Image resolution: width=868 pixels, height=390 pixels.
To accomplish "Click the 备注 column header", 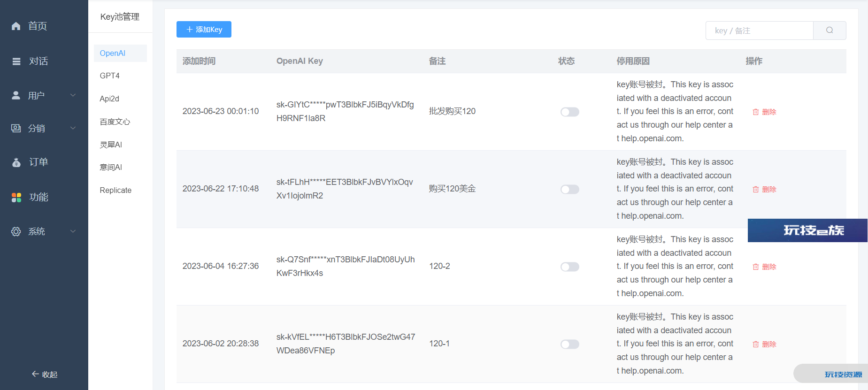I will click(x=438, y=61).
